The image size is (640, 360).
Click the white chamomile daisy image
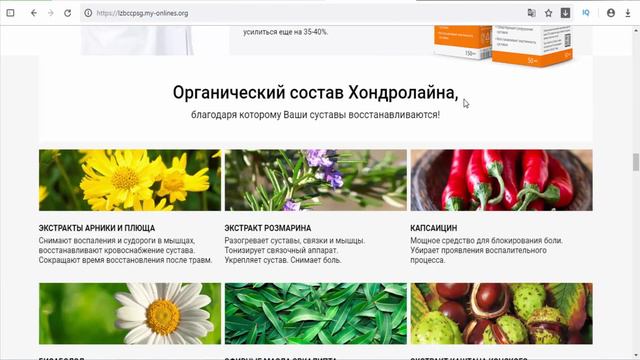tap(130, 313)
